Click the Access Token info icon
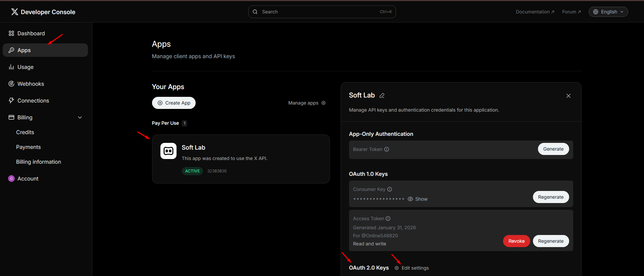Screen dimensions: 644x276 click(x=388, y=219)
